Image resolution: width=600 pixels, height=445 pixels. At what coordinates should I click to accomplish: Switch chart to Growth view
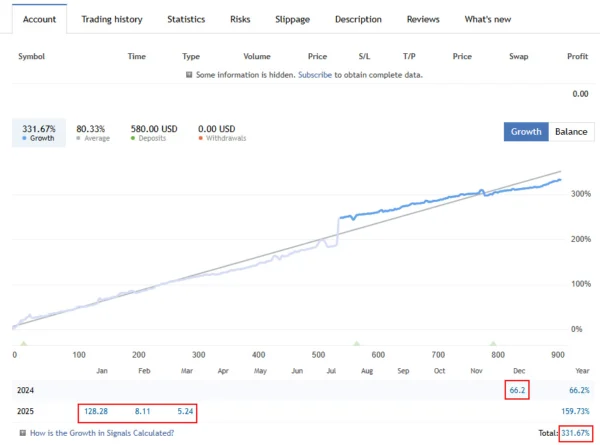coord(526,132)
